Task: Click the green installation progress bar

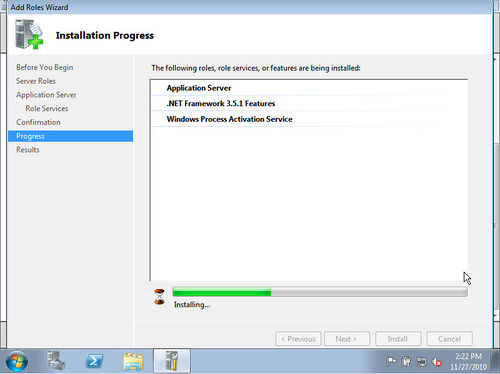Action: click(320, 292)
